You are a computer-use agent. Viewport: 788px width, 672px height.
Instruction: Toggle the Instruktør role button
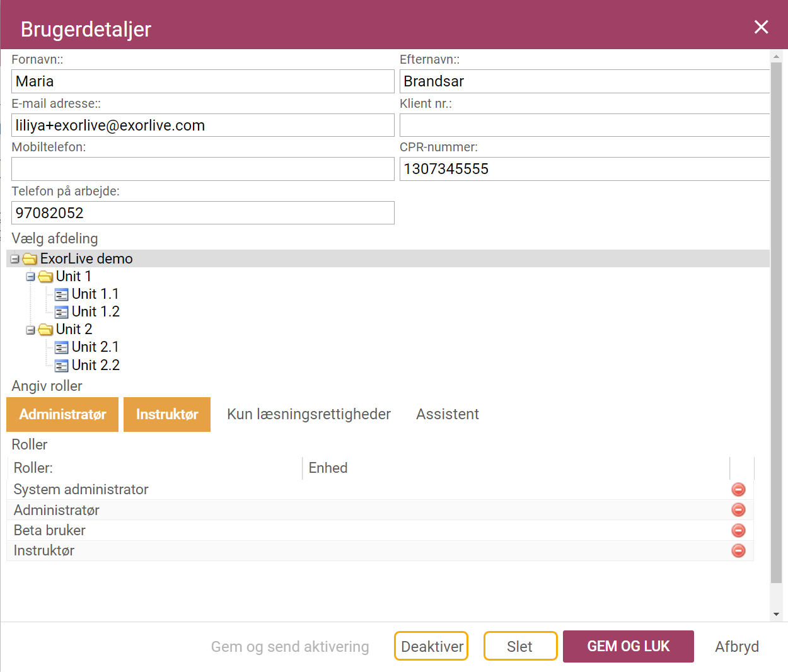167,414
